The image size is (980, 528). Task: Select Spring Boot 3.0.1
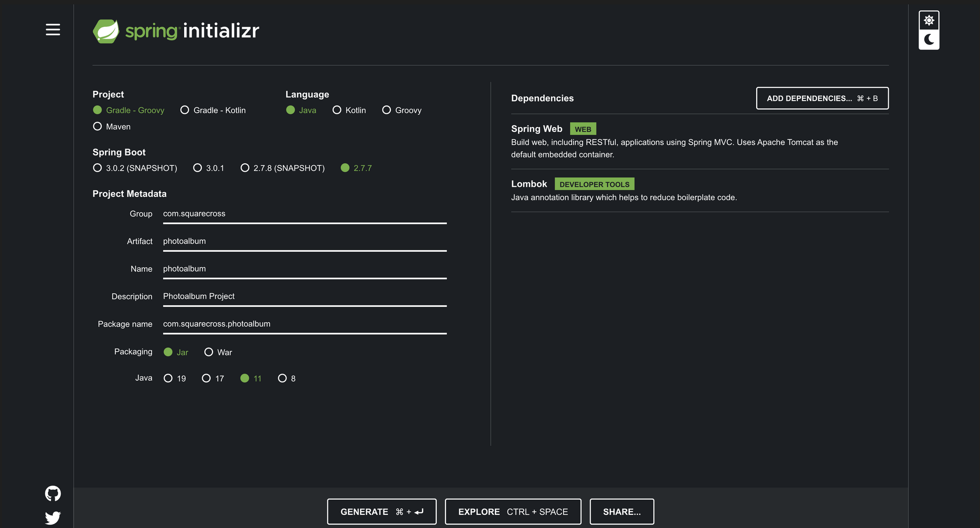pyautogui.click(x=209, y=168)
